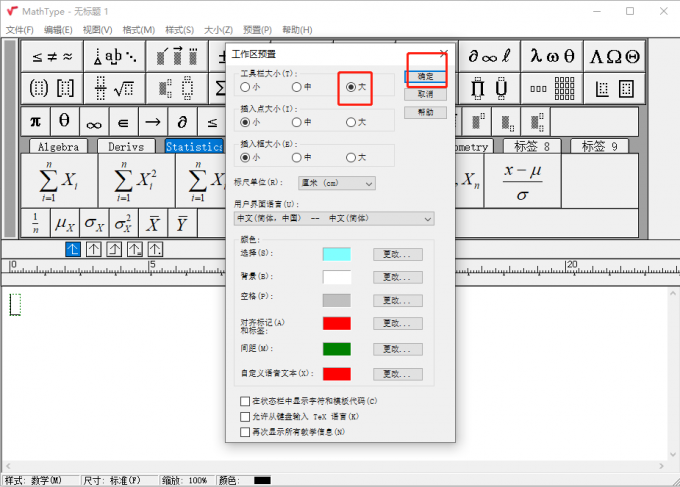Insert sigma squared sub X symbol
This screenshot has height=487, width=680.
point(123,223)
